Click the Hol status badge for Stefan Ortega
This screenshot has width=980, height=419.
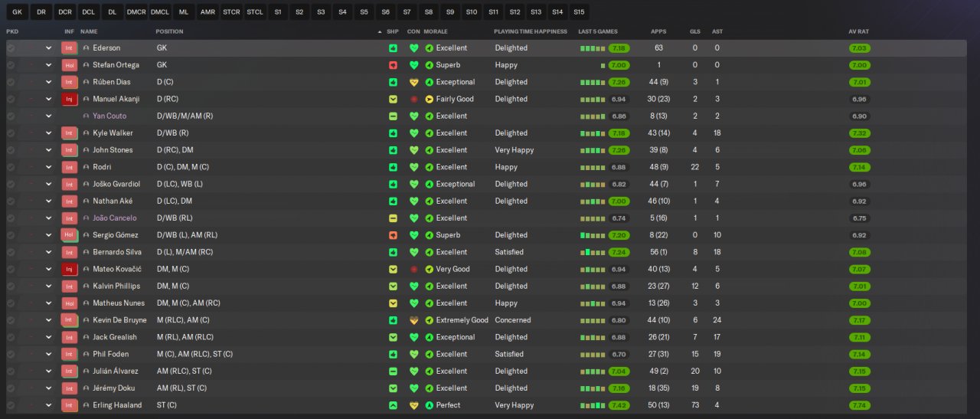tap(70, 65)
